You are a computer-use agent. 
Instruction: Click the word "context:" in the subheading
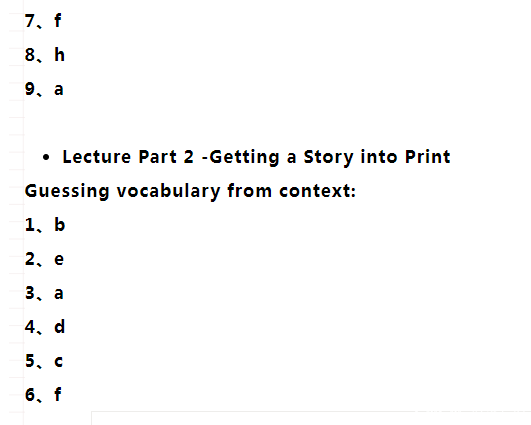pyautogui.click(x=317, y=191)
